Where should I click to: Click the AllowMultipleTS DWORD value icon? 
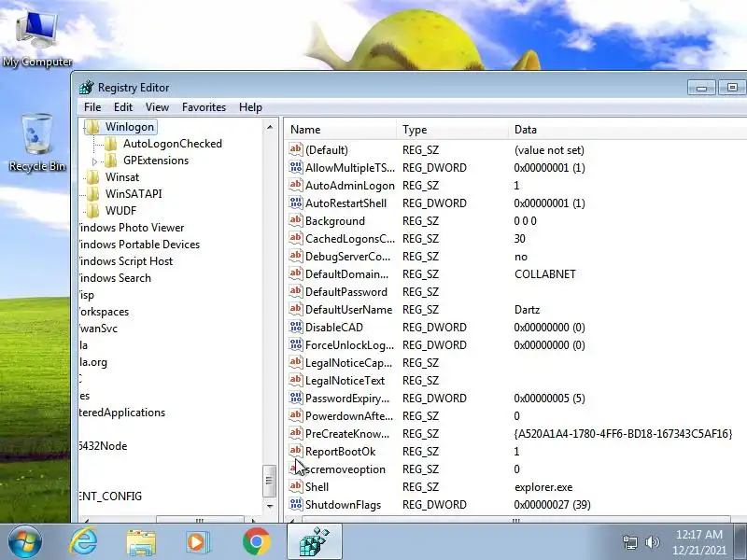point(295,167)
